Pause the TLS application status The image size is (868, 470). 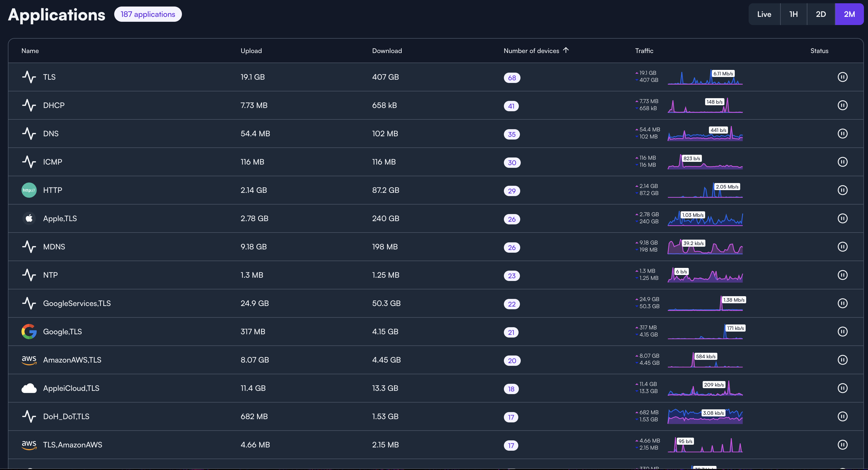(x=842, y=77)
